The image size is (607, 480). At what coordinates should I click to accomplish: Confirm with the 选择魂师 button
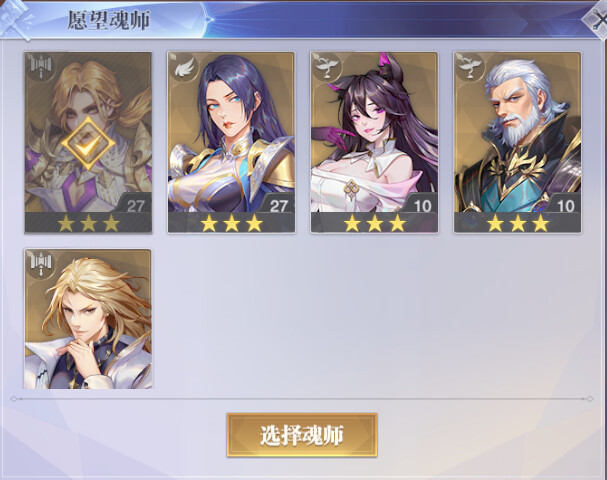tap(302, 435)
